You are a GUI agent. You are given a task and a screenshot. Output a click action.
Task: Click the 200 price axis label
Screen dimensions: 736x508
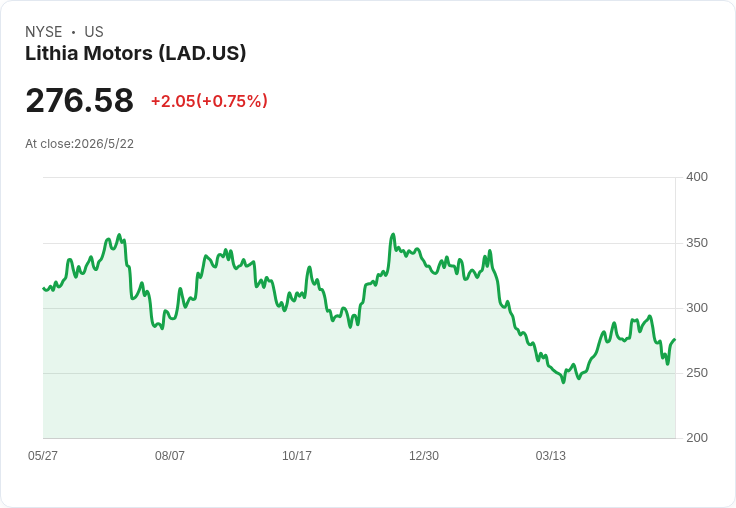coord(697,438)
